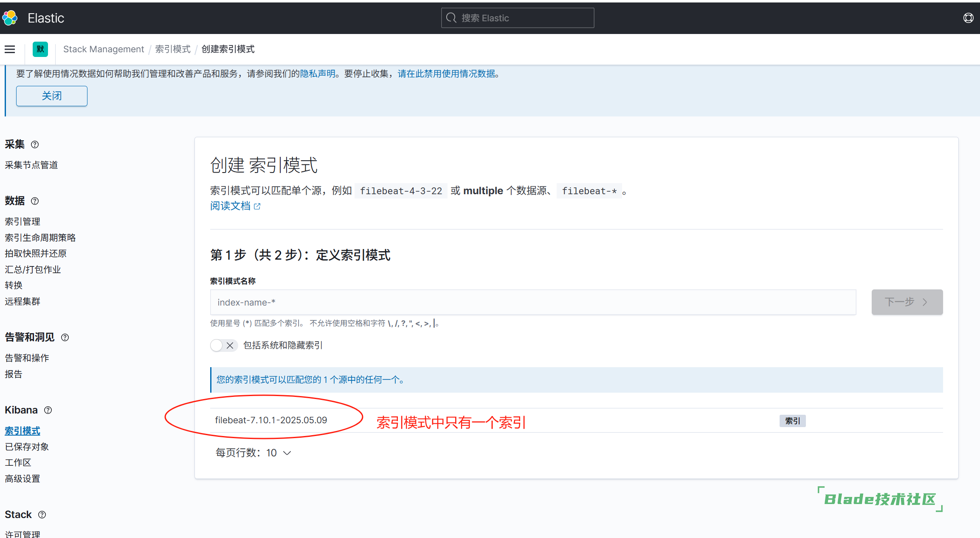Click the search magnifier icon

coord(451,18)
